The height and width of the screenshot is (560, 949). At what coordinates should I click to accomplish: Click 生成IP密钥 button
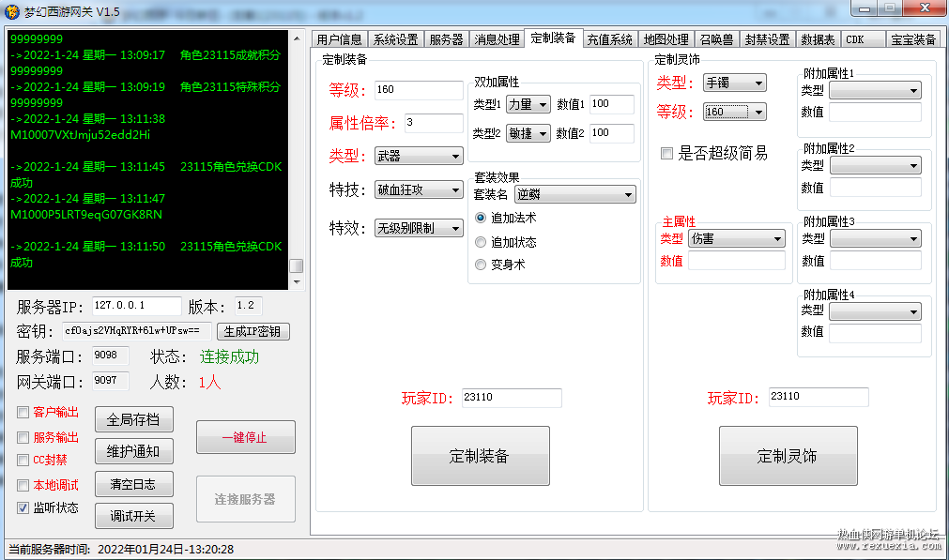pyautogui.click(x=253, y=331)
